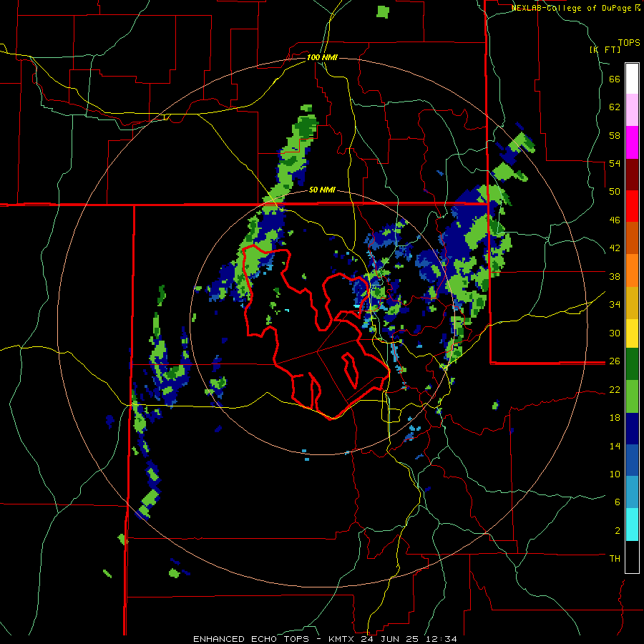Click the '100 NMI' range ring label
Viewport: 644px width, 644px height.
click(x=322, y=57)
